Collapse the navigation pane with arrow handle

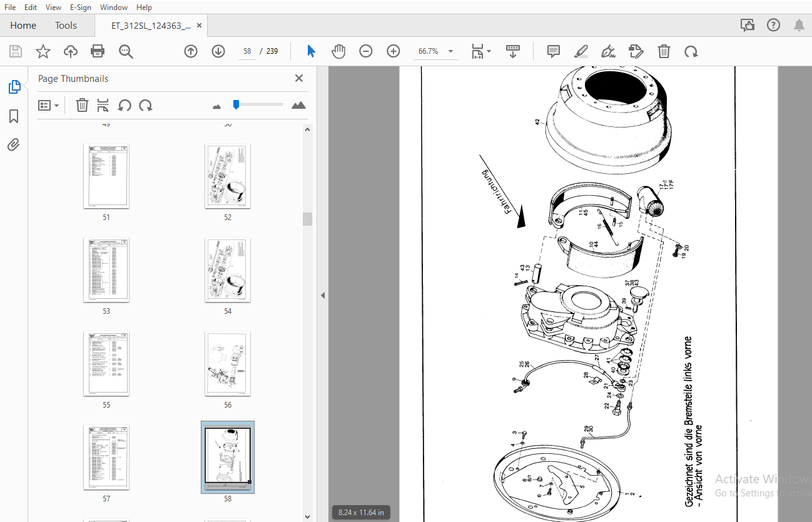[x=323, y=295]
